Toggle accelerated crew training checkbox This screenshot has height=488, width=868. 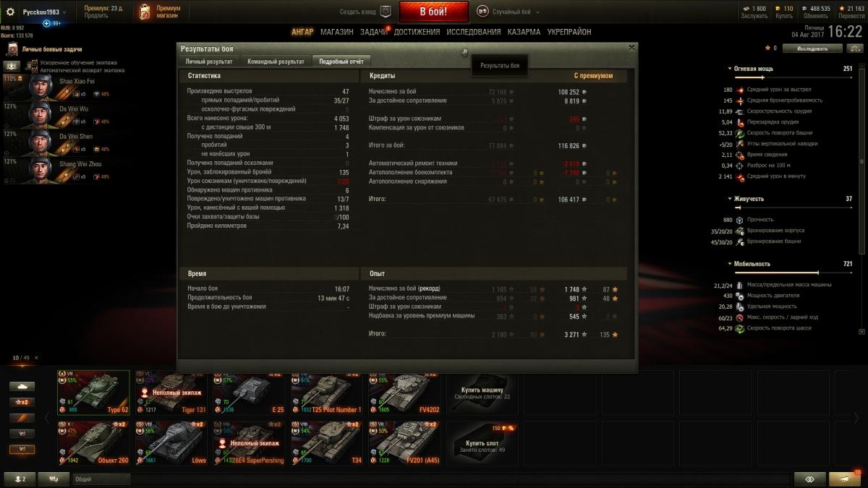(x=34, y=63)
